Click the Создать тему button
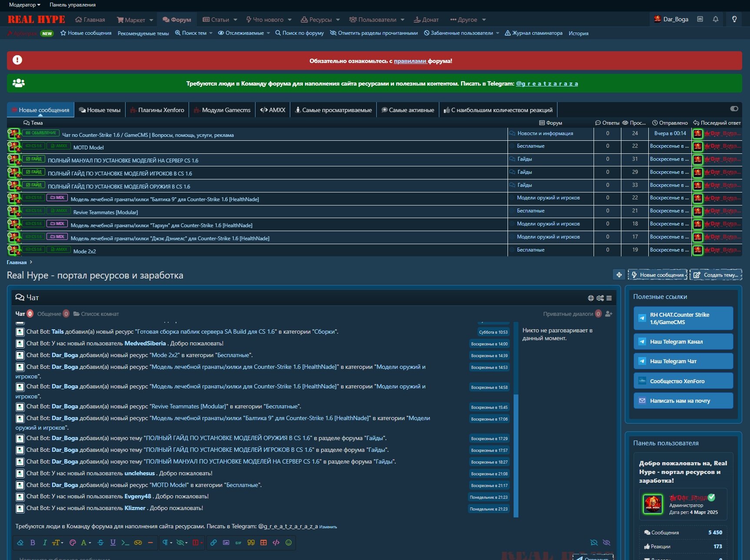Viewport: 750px width, 560px height. [716, 275]
